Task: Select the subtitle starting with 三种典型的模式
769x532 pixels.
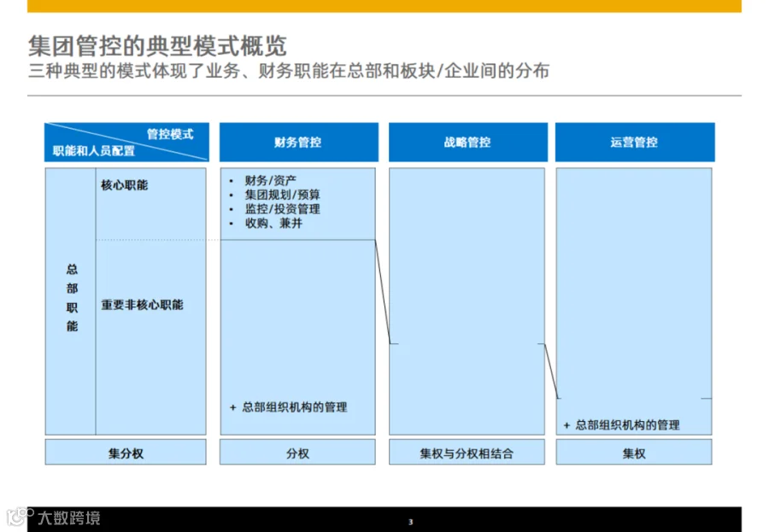Action: click(x=289, y=71)
